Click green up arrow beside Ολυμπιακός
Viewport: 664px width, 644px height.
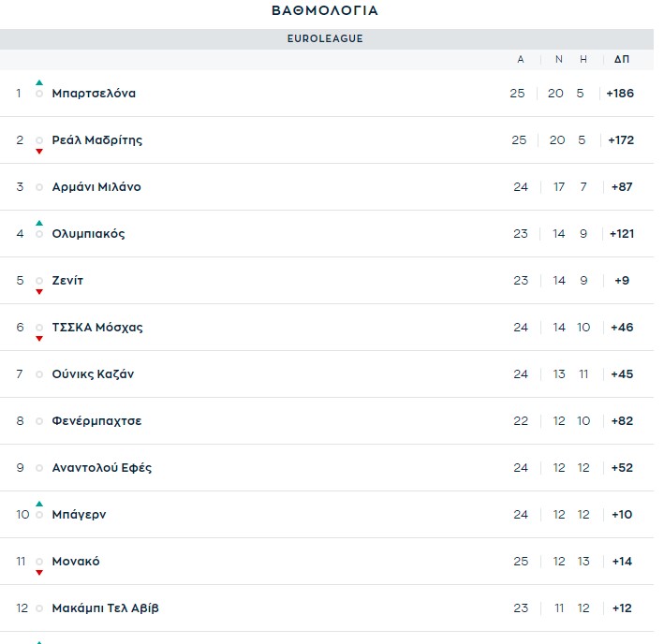pyautogui.click(x=39, y=224)
